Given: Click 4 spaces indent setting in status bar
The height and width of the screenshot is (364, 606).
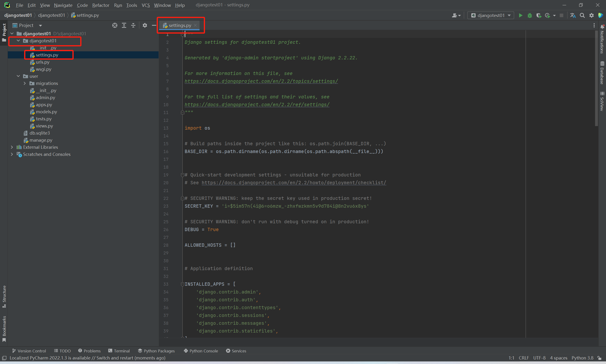Looking at the screenshot, I should pyautogui.click(x=558, y=358).
